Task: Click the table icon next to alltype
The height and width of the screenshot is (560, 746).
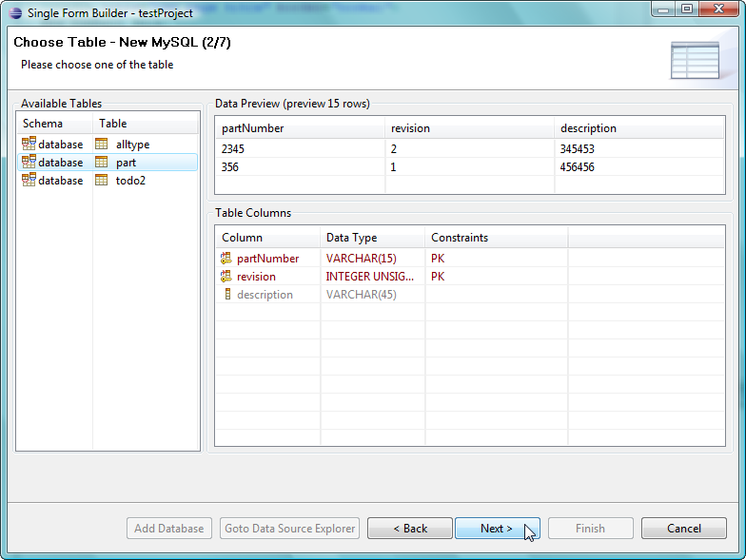Action: tap(102, 145)
